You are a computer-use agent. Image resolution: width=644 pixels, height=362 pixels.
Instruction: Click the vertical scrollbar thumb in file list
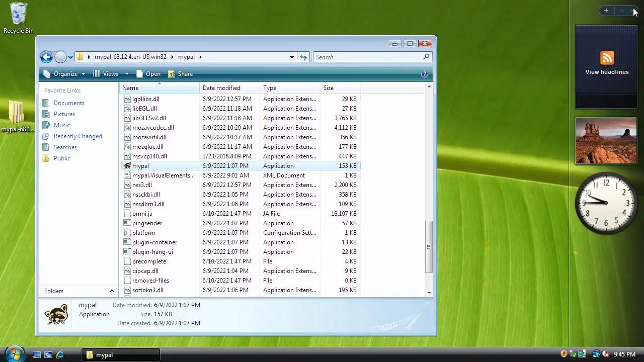[x=429, y=247]
